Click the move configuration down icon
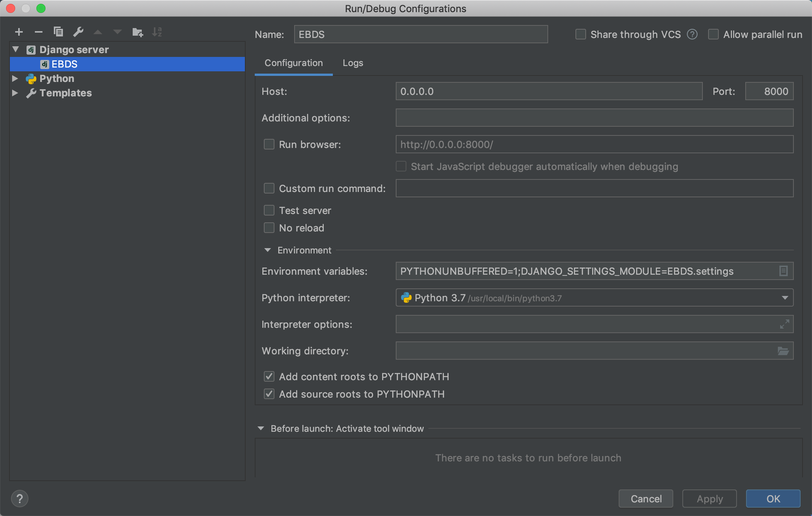 (117, 31)
